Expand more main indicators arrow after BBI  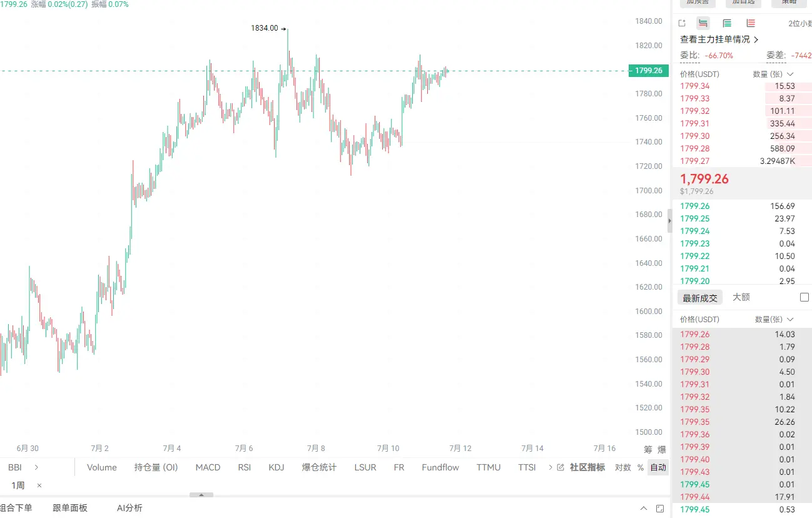pyautogui.click(x=36, y=467)
